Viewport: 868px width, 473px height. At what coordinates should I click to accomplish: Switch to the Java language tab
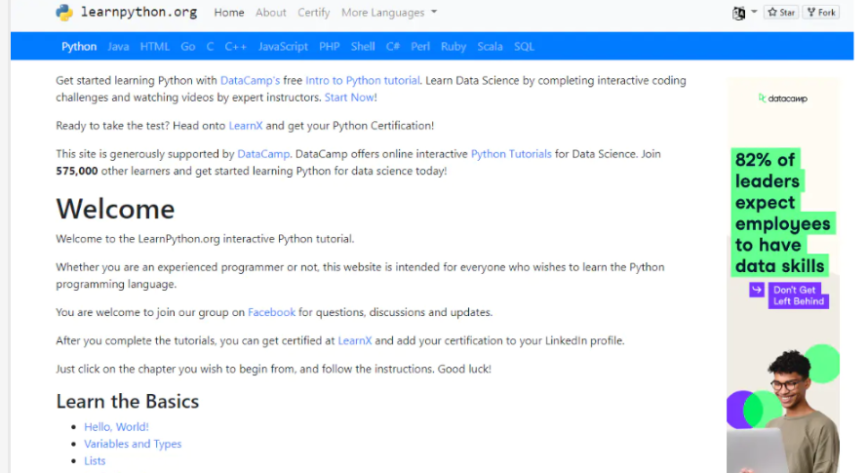[118, 47]
